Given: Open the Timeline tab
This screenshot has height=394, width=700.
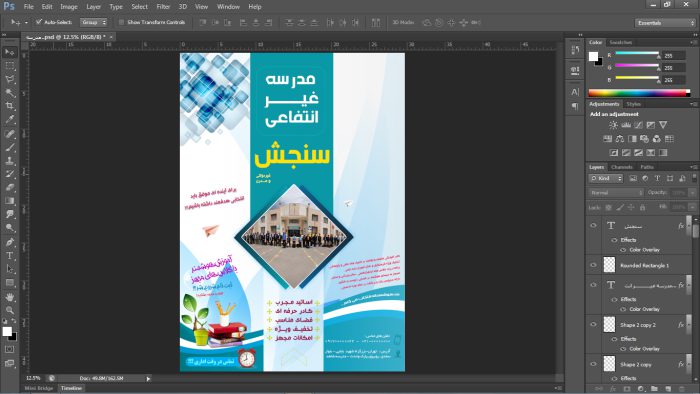Looking at the screenshot, I should point(71,388).
